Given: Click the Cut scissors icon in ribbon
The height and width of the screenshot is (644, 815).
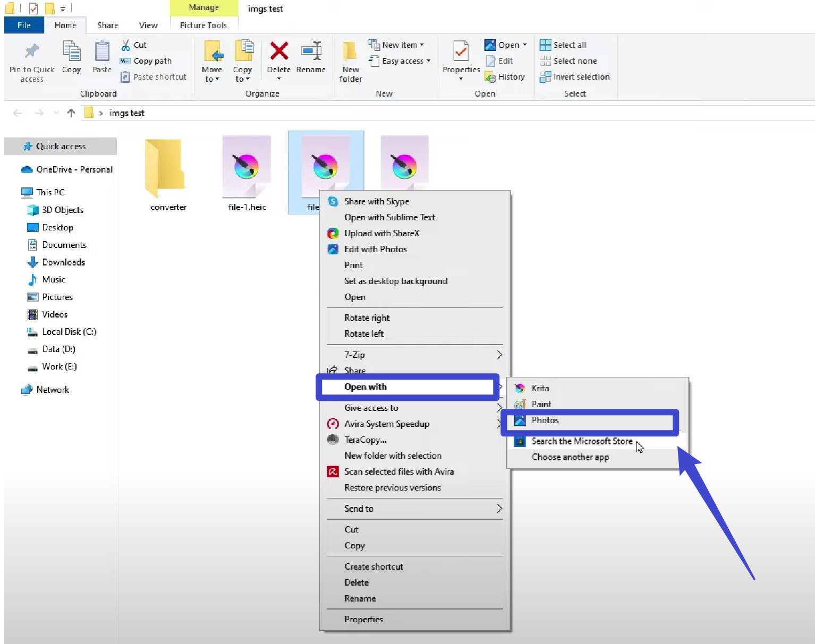Looking at the screenshot, I should coord(126,45).
